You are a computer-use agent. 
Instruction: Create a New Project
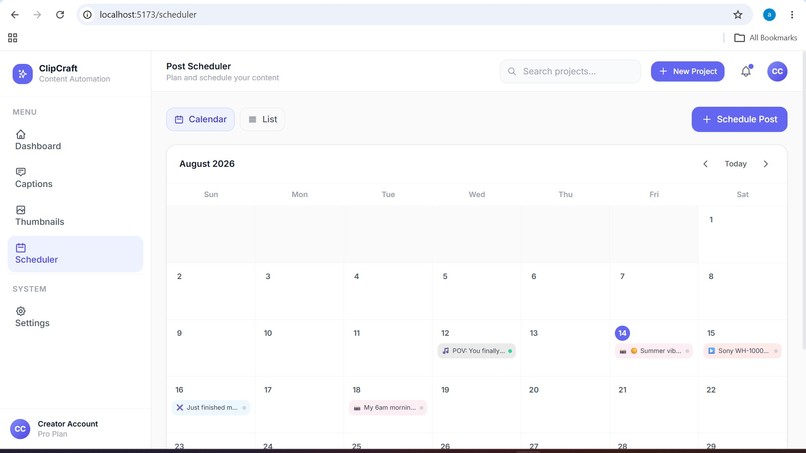point(687,71)
